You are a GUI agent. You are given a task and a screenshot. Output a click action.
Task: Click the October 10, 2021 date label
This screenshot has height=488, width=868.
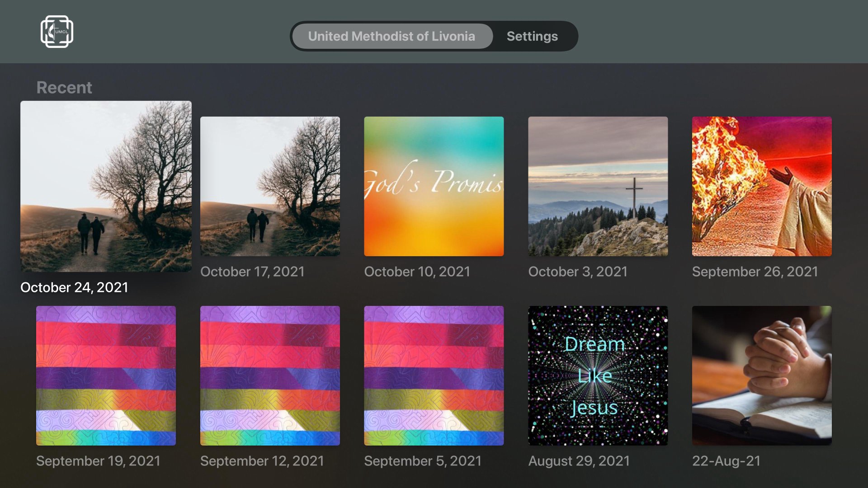coord(417,272)
